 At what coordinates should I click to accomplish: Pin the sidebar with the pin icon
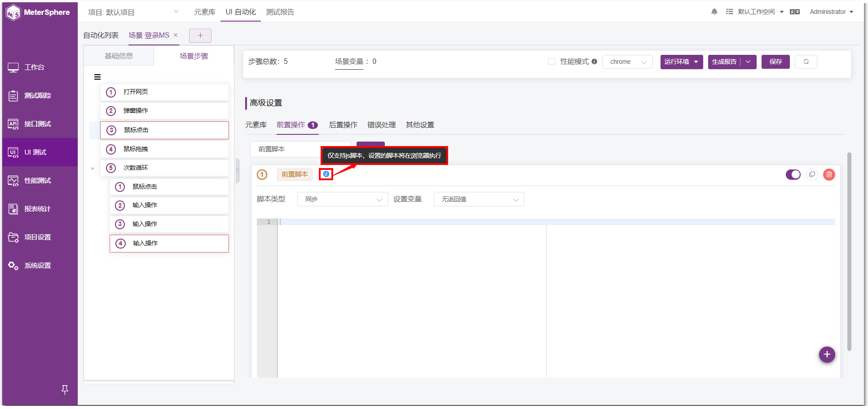pos(65,390)
